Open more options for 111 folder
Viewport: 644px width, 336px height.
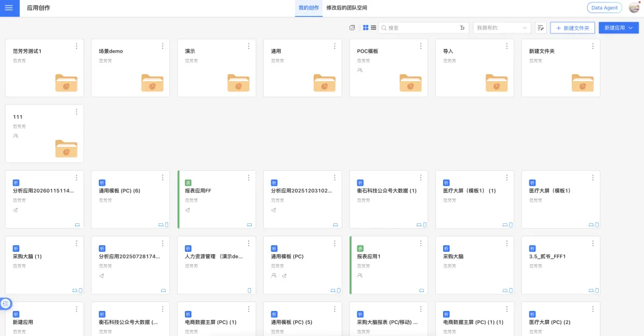[76, 112]
